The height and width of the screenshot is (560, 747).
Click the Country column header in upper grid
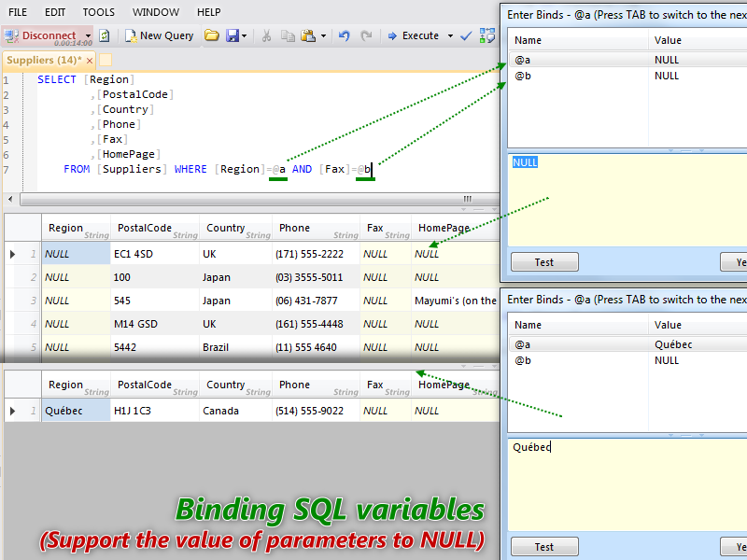point(235,228)
